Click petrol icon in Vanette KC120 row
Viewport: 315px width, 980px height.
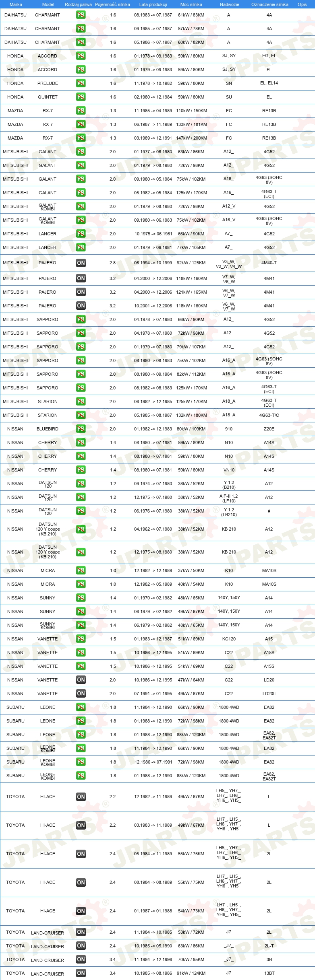click(81, 639)
